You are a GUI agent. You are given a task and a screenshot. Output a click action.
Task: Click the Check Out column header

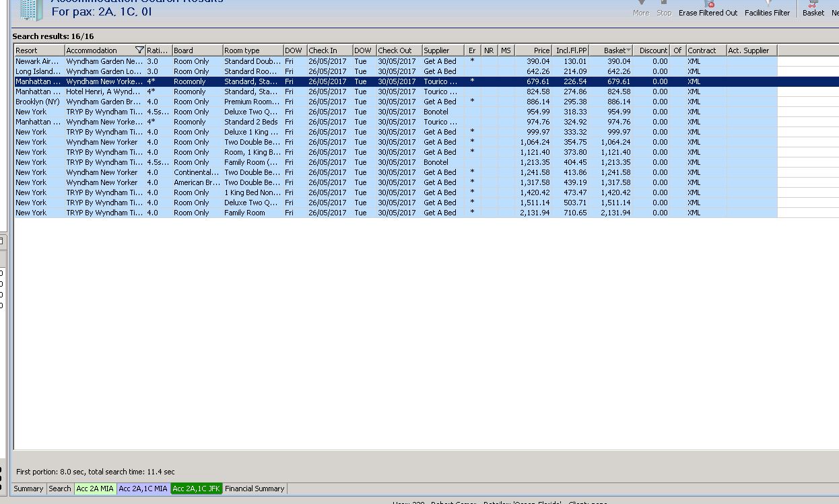point(399,50)
